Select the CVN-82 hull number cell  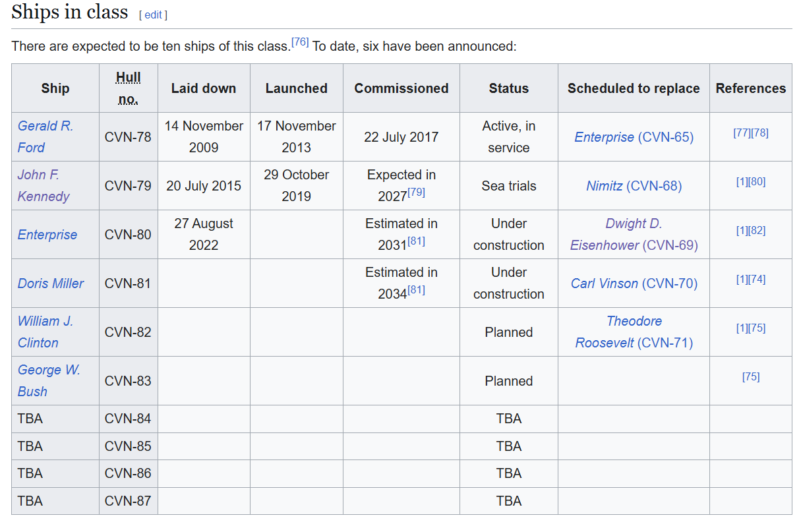128,332
